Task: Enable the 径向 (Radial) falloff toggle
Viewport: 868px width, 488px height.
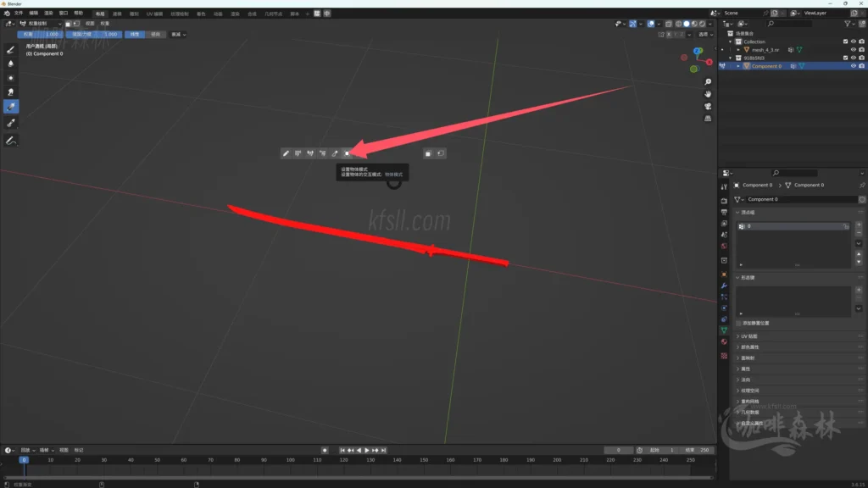Action: tap(157, 34)
